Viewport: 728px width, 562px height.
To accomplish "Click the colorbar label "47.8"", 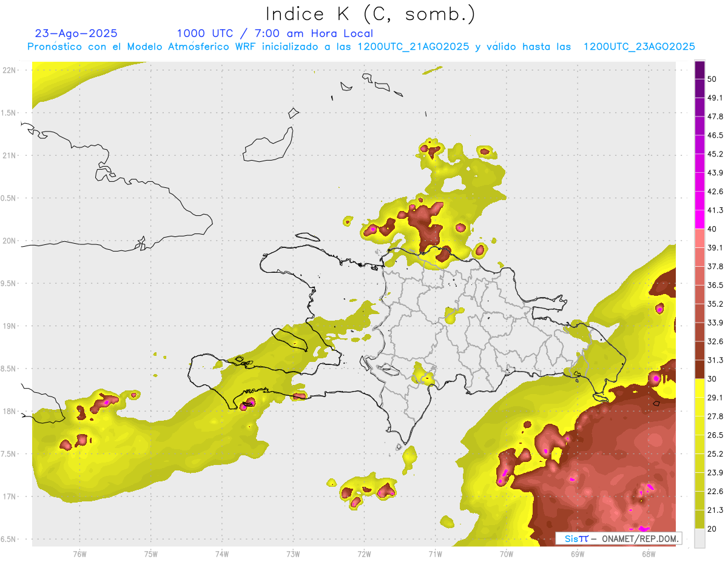I will click(715, 116).
